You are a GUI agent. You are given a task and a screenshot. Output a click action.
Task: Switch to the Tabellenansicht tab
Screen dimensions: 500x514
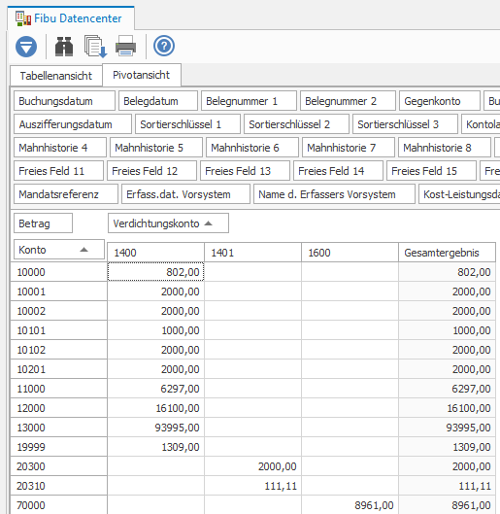coord(56,76)
